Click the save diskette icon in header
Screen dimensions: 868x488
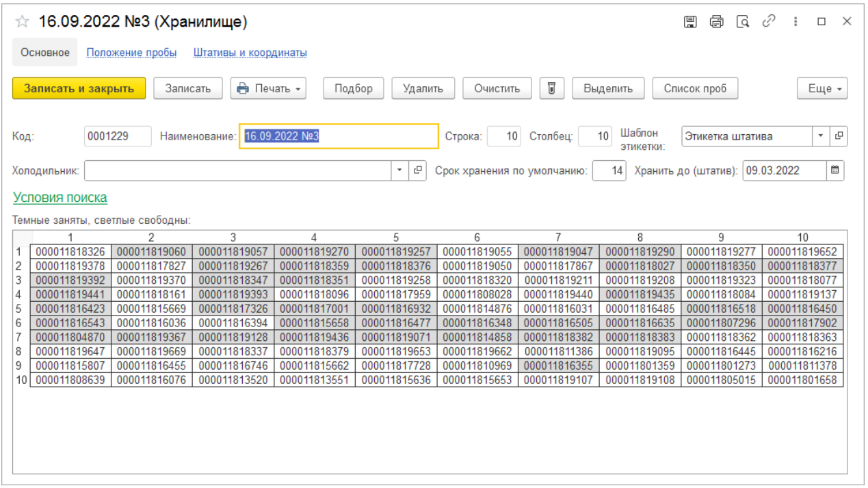coord(691,22)
